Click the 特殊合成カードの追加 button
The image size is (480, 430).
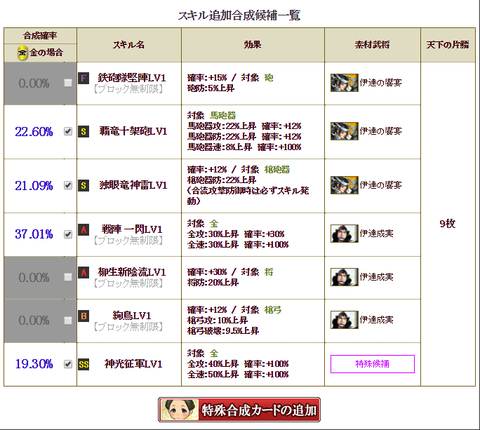pos(239,410)
